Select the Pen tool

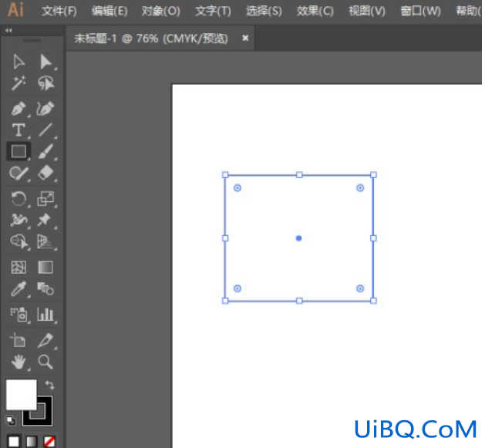pyautogui.click(x=19, y=108)
